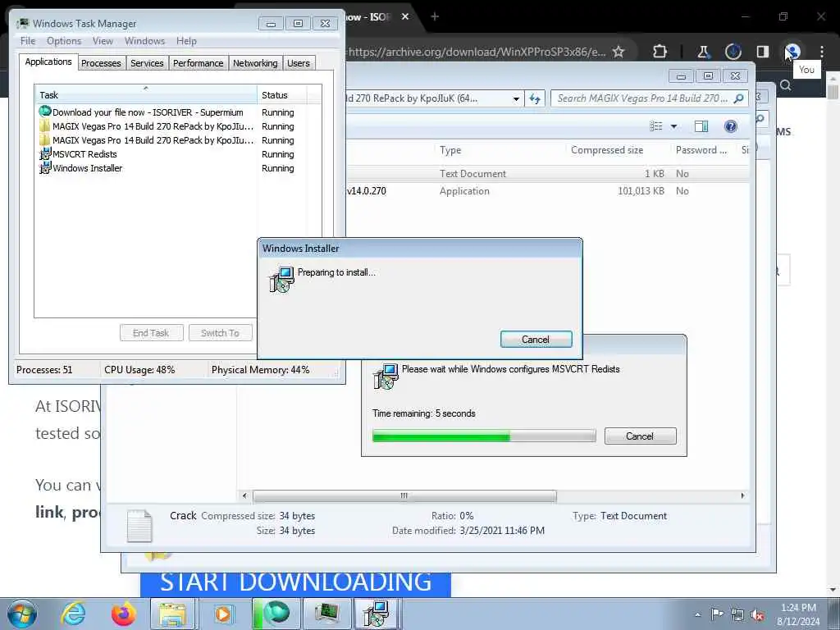Click the archive.org URL in address bar

click(477, 52)
